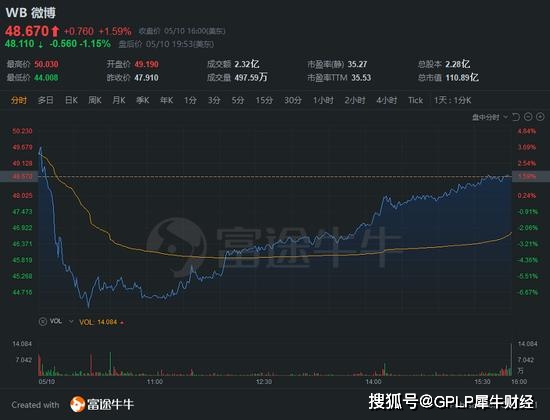The width and height of the screenshot is (550, 420).
Task: Zoom in chart with plus circle icon
Action: pos(541,117)
